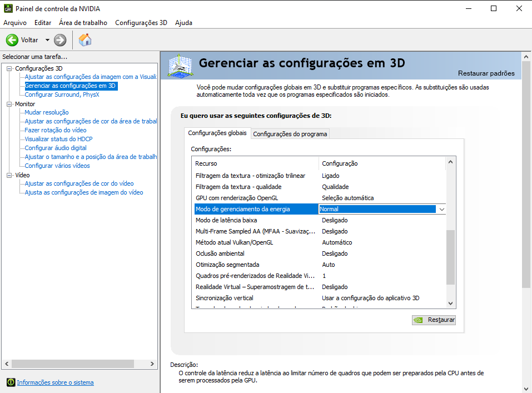The height and width of the screenshot is (393, 532).
Task: Click task tree horizontal scrollbar thumb
Action: click(x=73, y=364)
